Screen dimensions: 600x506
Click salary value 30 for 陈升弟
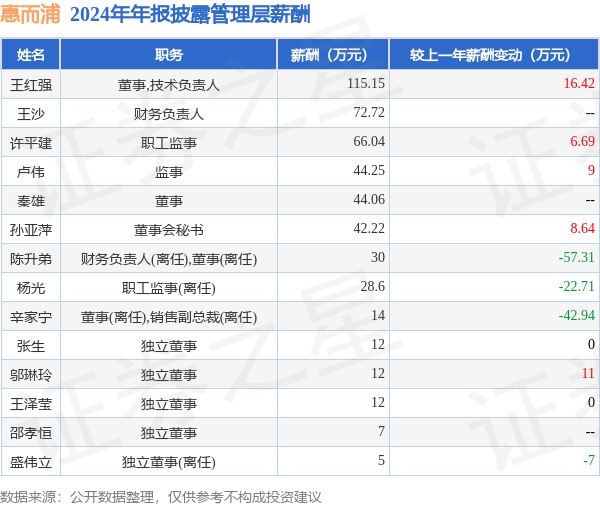tap(378, 257)
